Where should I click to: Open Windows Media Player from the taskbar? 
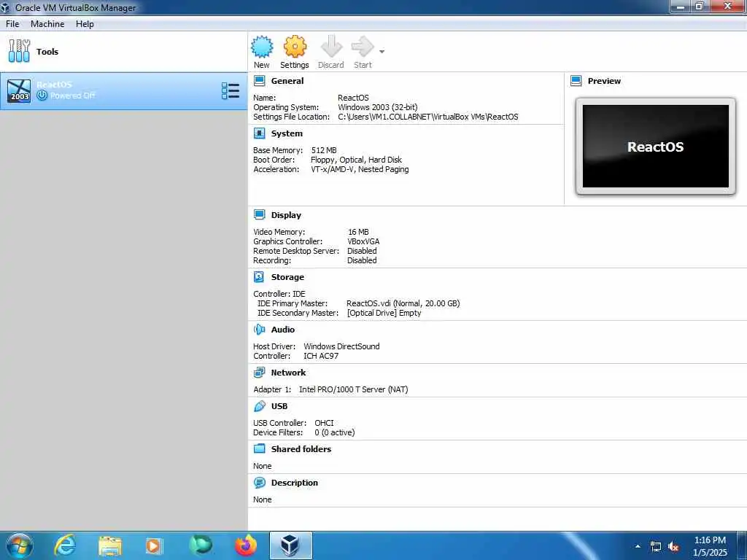(x=153, y=545)
